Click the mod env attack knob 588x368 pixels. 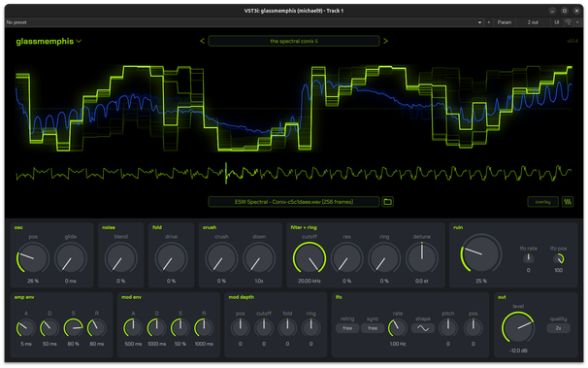coord(133,328)
